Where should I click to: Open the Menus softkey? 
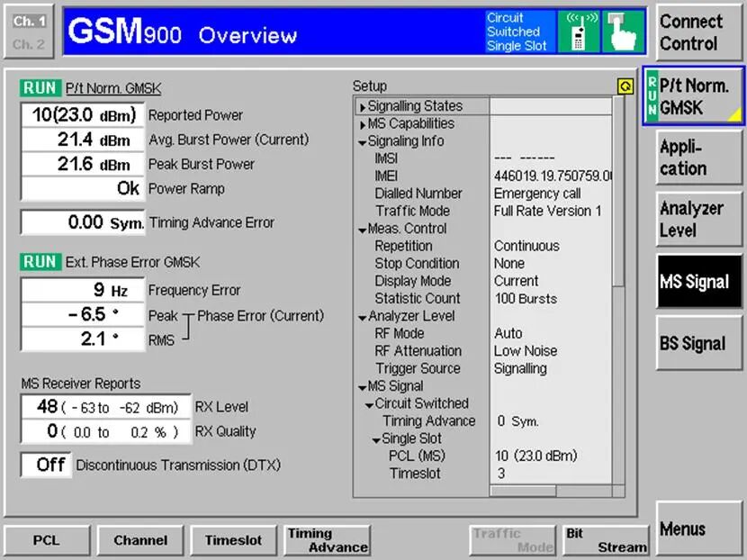tap(698, 528)
